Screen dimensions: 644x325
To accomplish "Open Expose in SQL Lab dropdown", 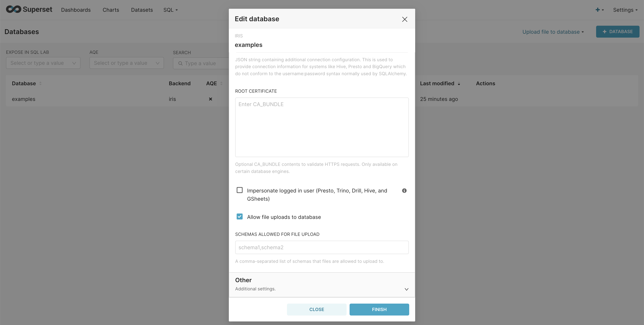I will (43, 63).
